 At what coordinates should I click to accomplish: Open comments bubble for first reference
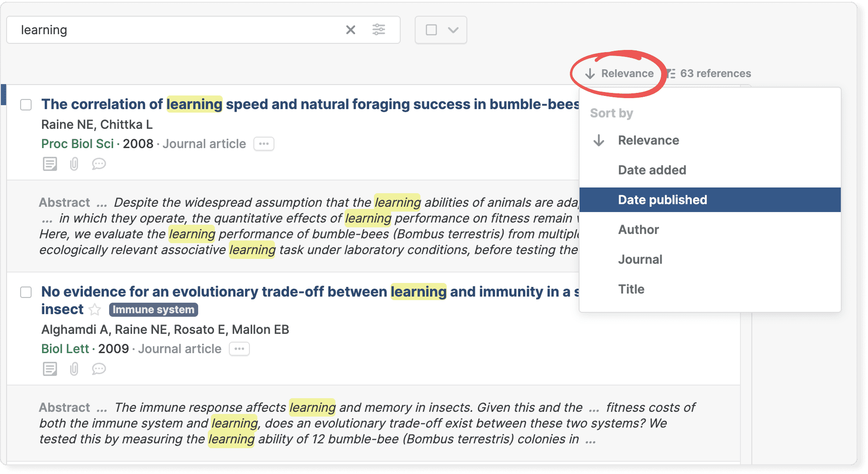click(x=99, y=164)
